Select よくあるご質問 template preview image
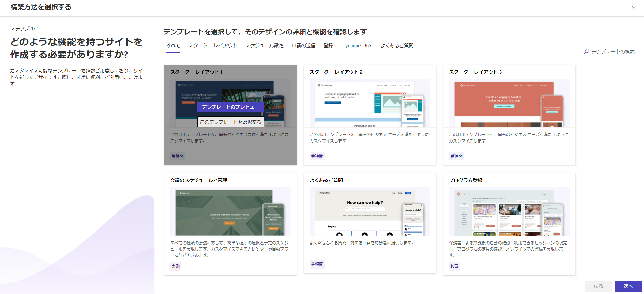Viewport: 644px width, 294px height. [x=370, y=211]
